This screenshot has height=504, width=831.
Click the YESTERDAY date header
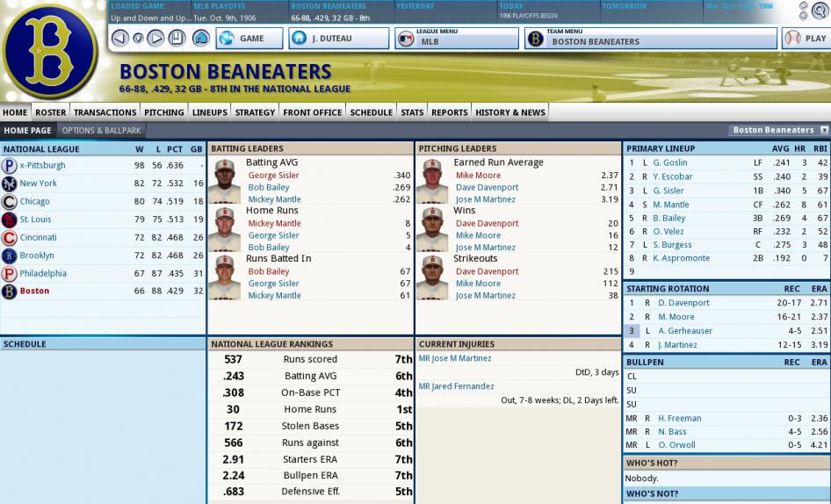(x=415, y=6)
